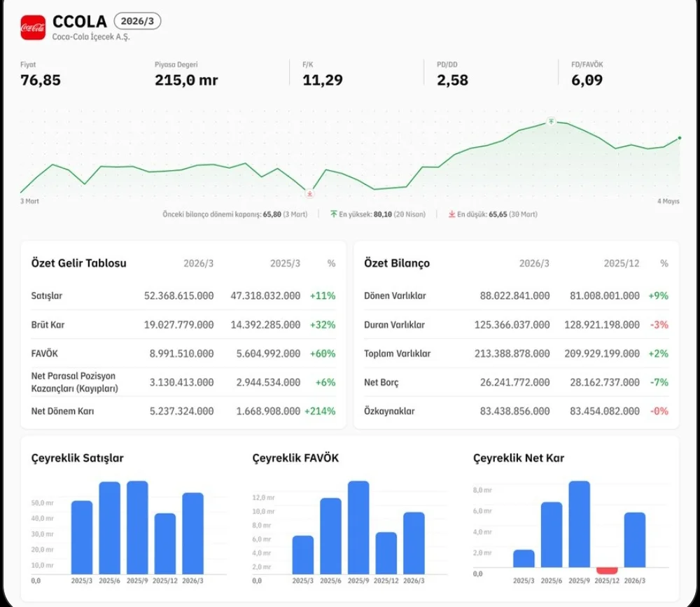
Task: Click the FAVÖK +60% change value
Action: pos(322,354)
